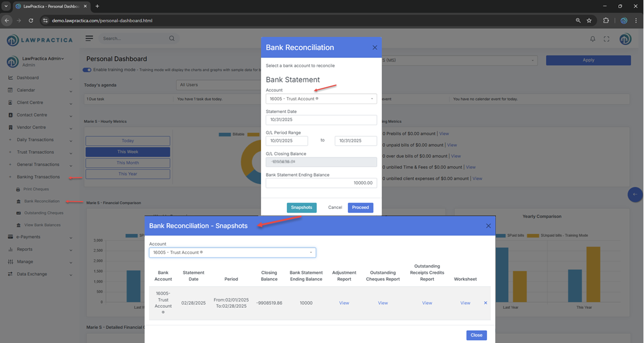Bookmark this page with star icon
Screen dimensions: 644x343
point(589,20)
